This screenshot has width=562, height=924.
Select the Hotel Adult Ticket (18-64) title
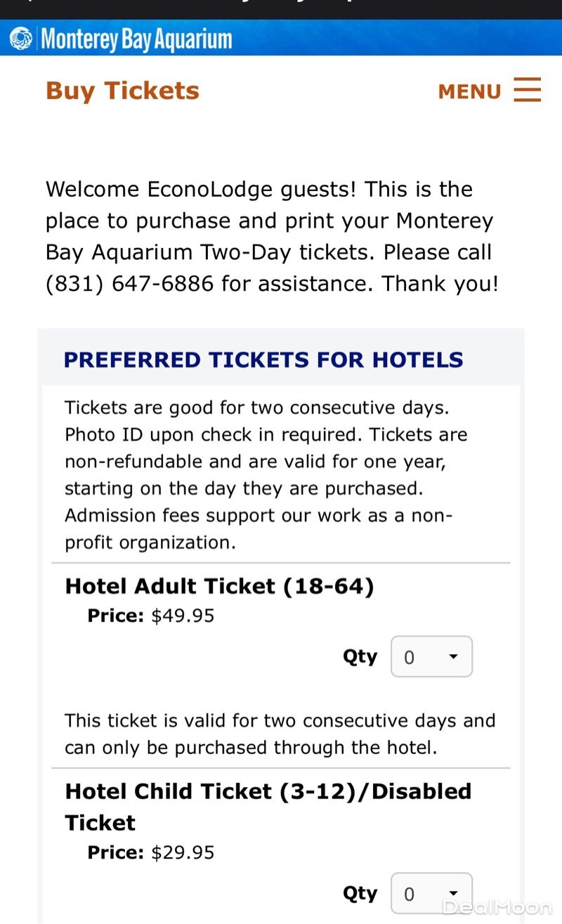219,586
